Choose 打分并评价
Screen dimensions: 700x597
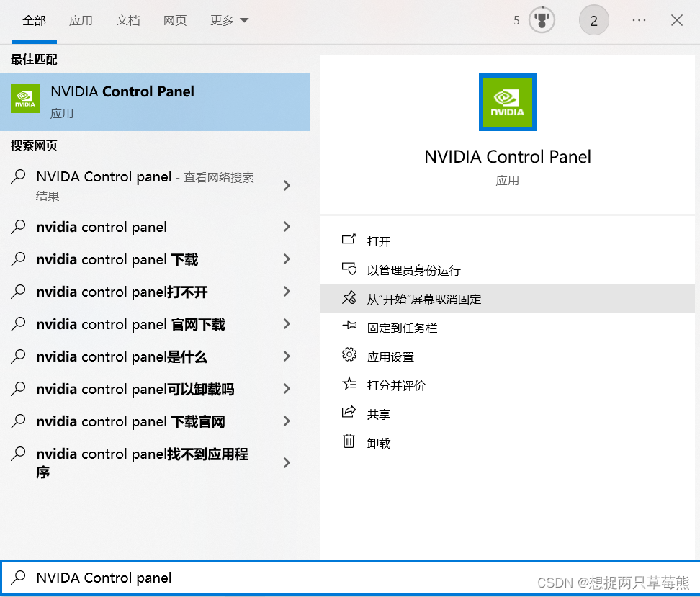click(x=508, y=385)
